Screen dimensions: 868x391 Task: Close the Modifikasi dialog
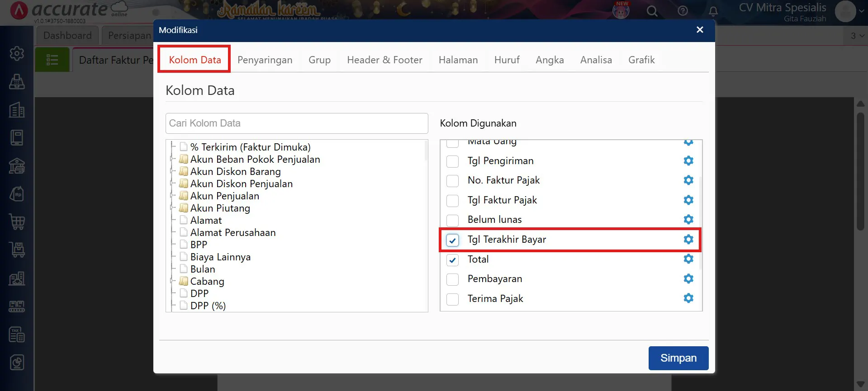[x=700, y=30]
